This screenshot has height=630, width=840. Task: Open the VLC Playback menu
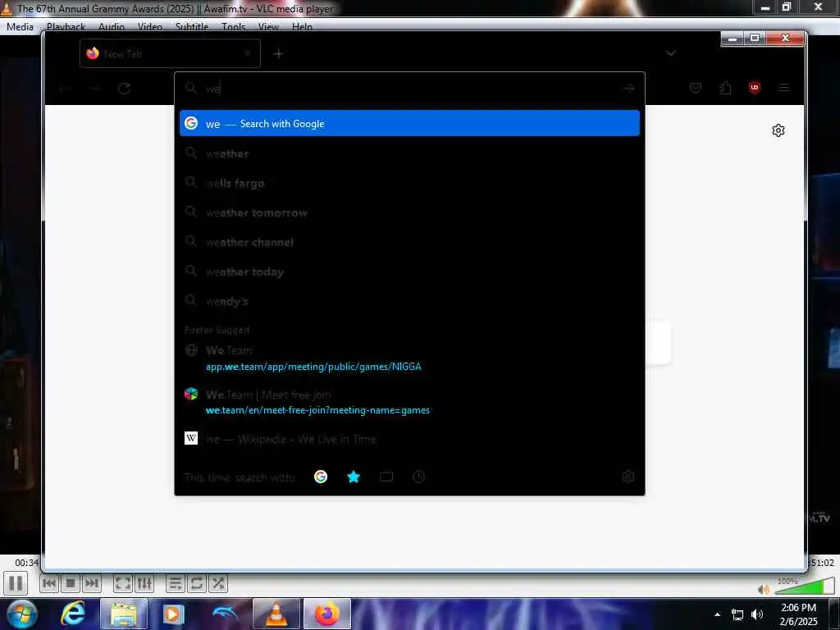coord(66,27)
